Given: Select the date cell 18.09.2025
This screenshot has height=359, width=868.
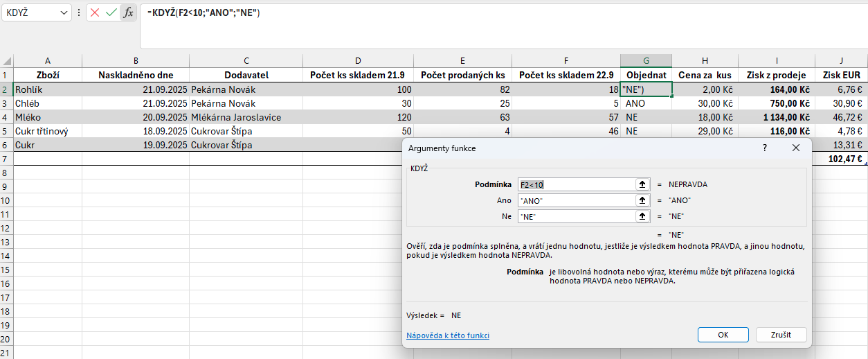Looking at the screenshot, I should tap(136, 131).
